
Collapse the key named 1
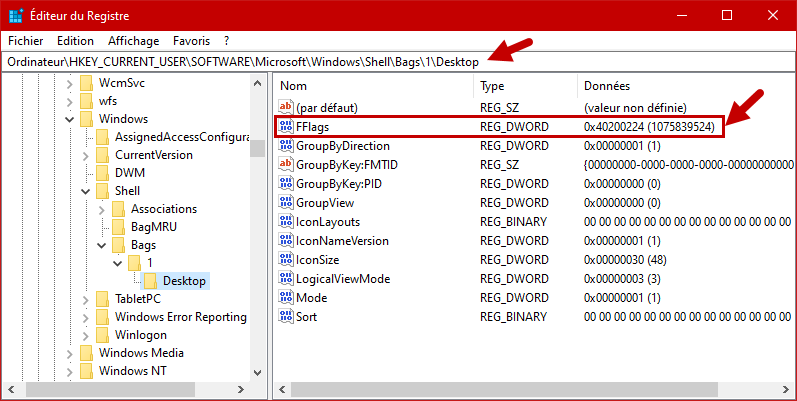coord(118,263)
